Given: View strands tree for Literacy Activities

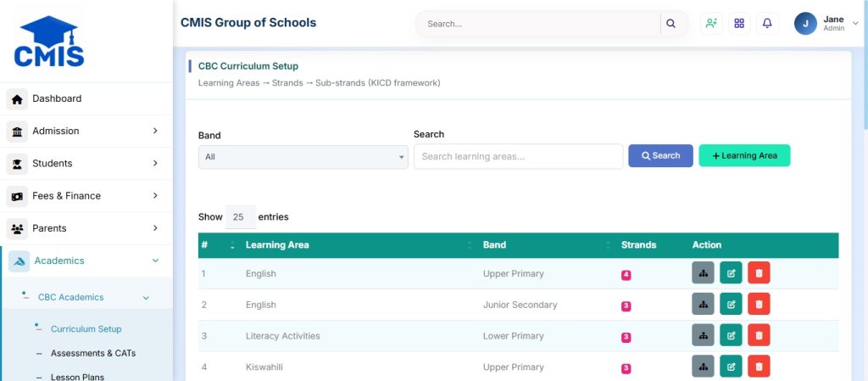Looking at the screenshot, I should click(x=703, y=335).
